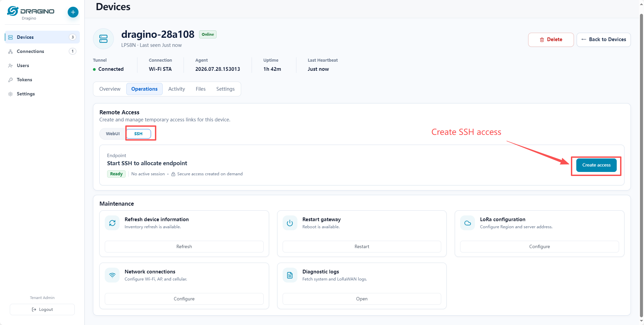Click the LoRa configuration cloud icon
Screen dimensions: 644x325
(468, 223)
